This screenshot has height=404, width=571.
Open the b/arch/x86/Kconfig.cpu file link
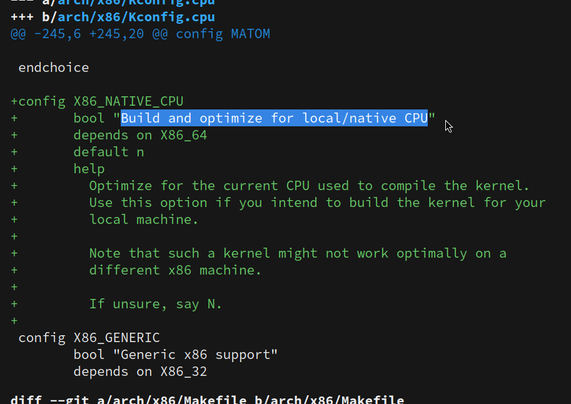pyautogui.click(x=136, y=17)
